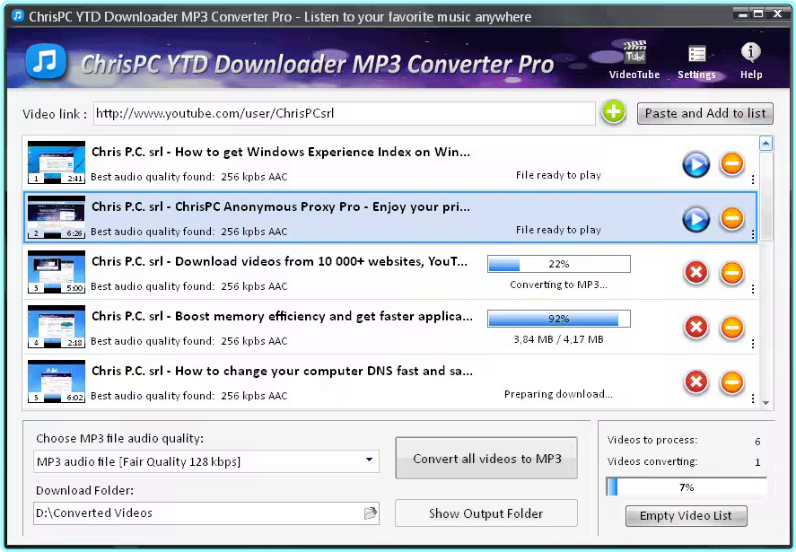Click the 22% conversion progress bar
The height and width of the screenshot is (552, 796).
[x=558, y=264]
